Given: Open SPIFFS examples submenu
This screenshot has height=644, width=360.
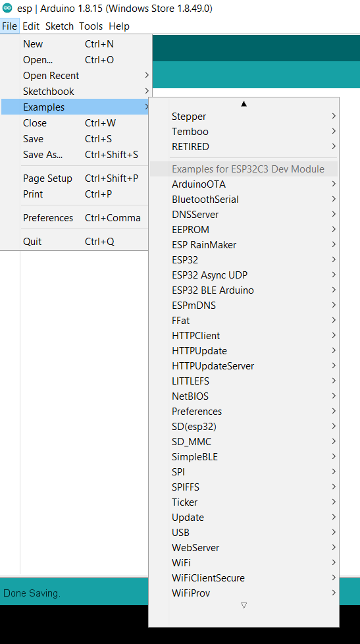Looking at the screenshot, I should [x=244, y=487].
